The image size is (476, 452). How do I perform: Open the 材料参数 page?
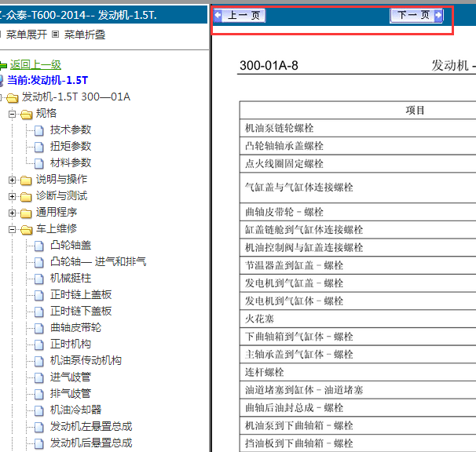coord(71,162)
